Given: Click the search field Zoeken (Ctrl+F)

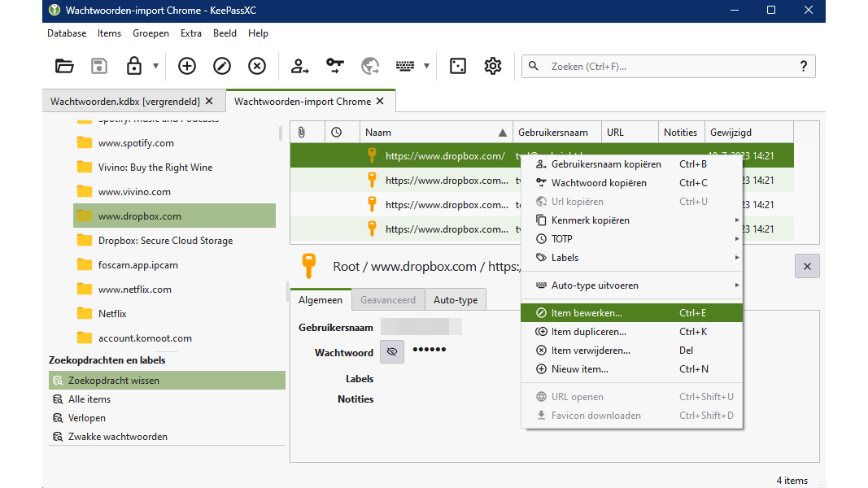Looking at the screenshot, I should (668, 67).
